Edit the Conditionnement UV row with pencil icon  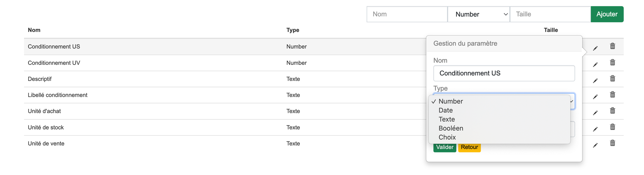tap(595, 64)
